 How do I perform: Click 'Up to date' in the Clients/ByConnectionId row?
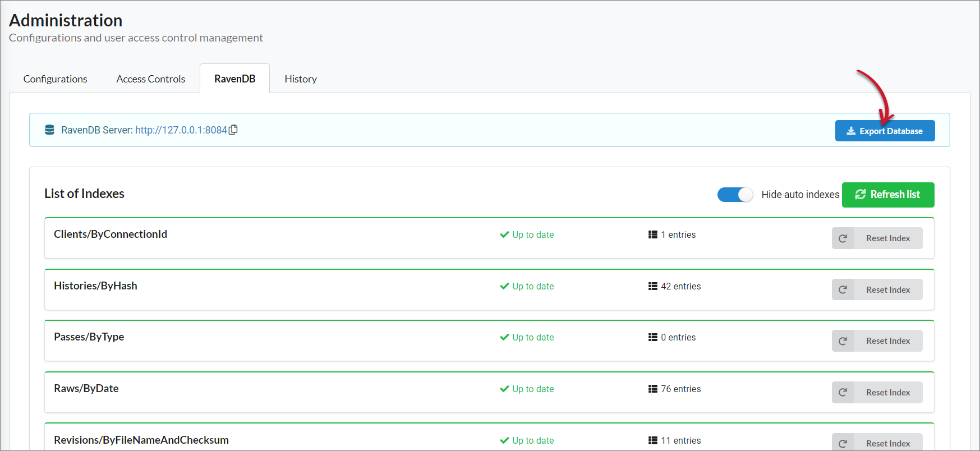pos(533,234)
